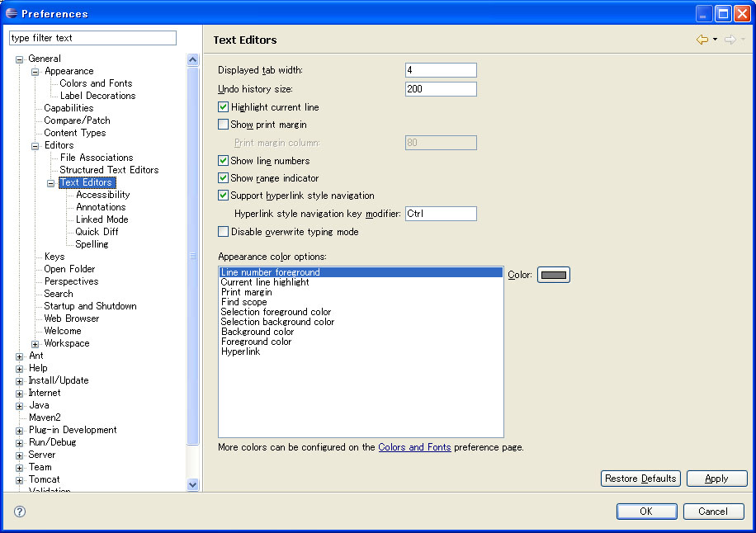Click the Help question mark icon

(x=20, y=512)
